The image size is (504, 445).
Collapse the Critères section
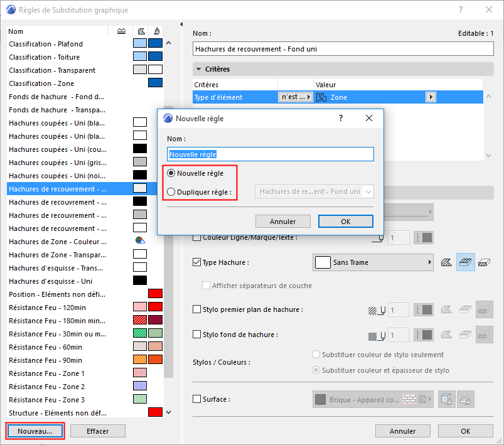pos(198,69)
